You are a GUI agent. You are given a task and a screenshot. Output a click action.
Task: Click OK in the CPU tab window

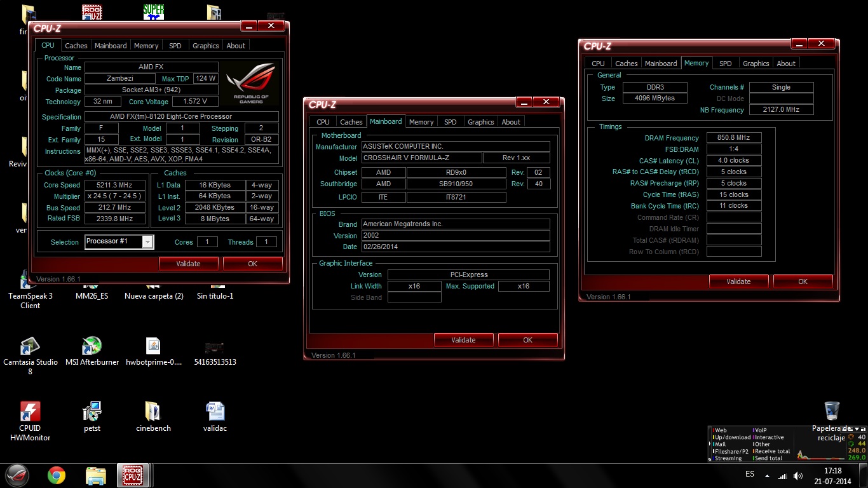point(252,264)
